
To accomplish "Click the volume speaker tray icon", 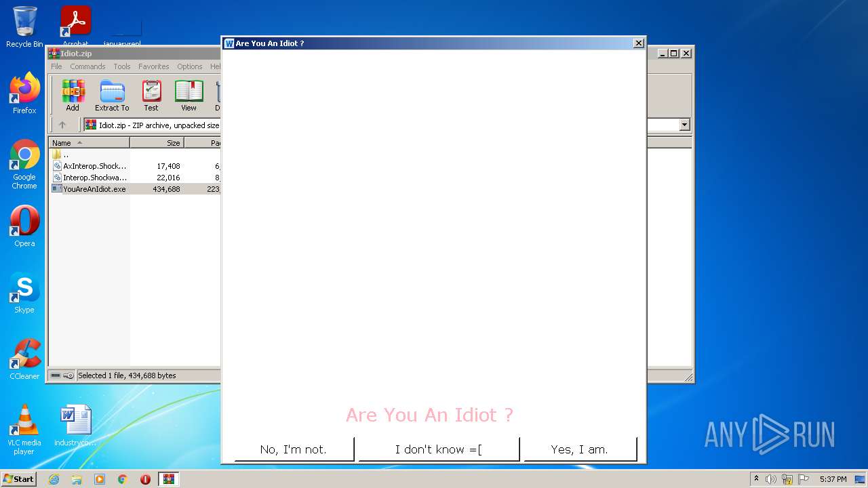I will coord(771,479).
